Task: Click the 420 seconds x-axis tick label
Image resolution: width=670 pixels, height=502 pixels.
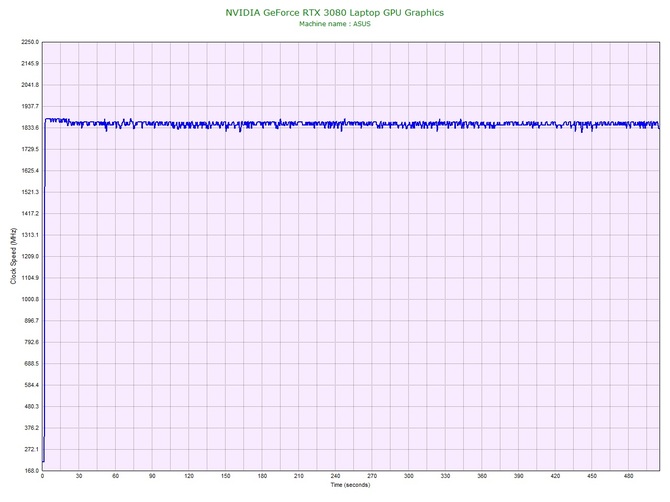Action: [x=555, y=476]
